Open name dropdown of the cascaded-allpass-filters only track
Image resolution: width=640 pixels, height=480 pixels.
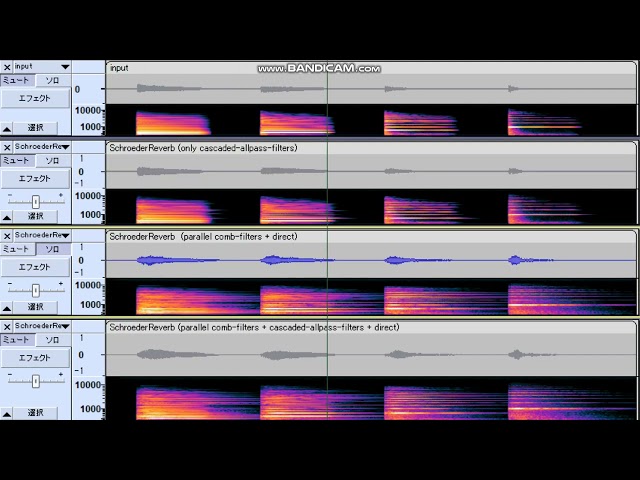point(42,147)
